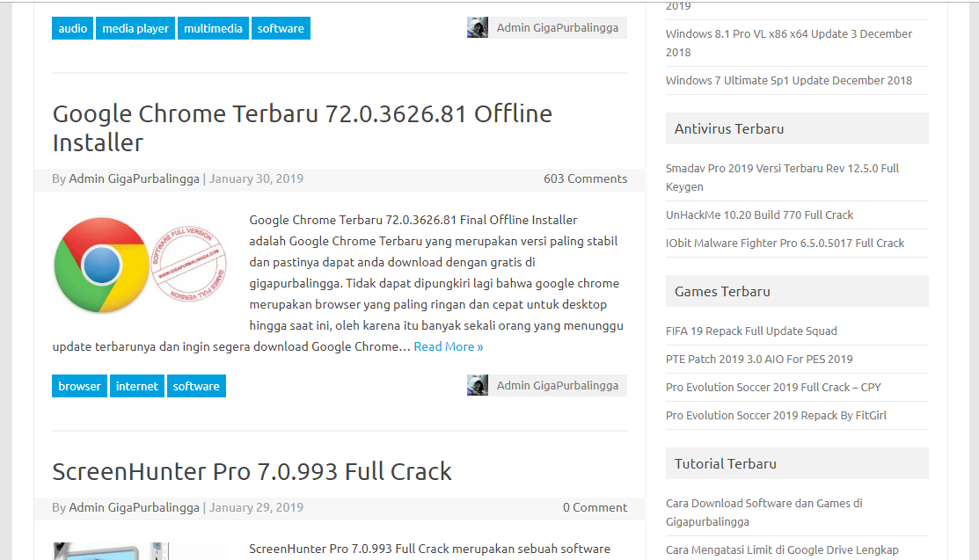The image size is (979, 560).
Task: Open Google Chrome Terbaru 72.0.3626.81 post title
Action: [303, 128]
